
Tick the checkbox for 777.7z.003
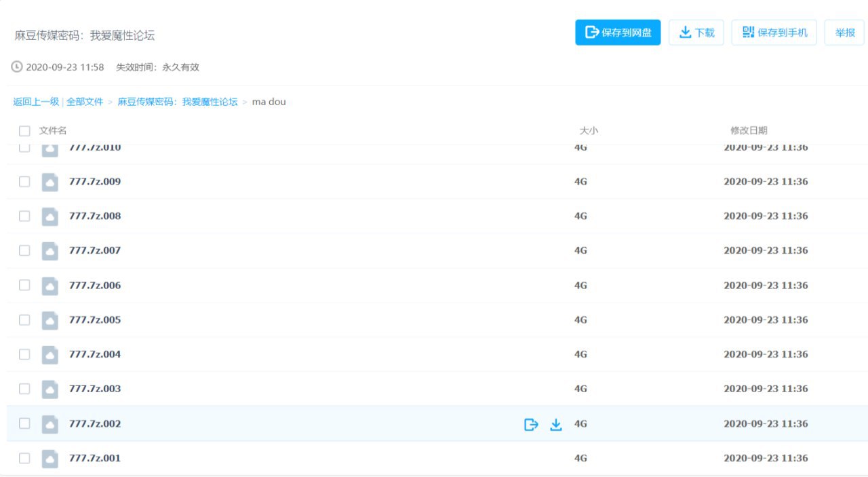[x=24, y=389]
